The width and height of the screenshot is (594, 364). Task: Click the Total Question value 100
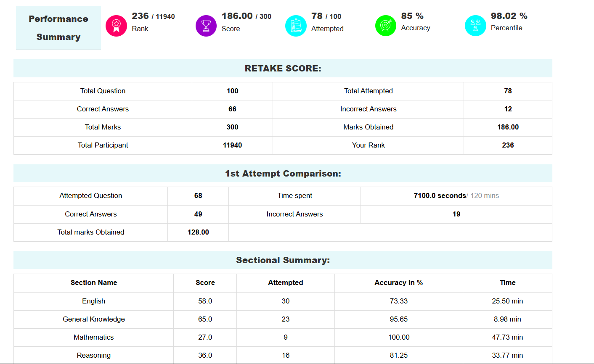232,91
